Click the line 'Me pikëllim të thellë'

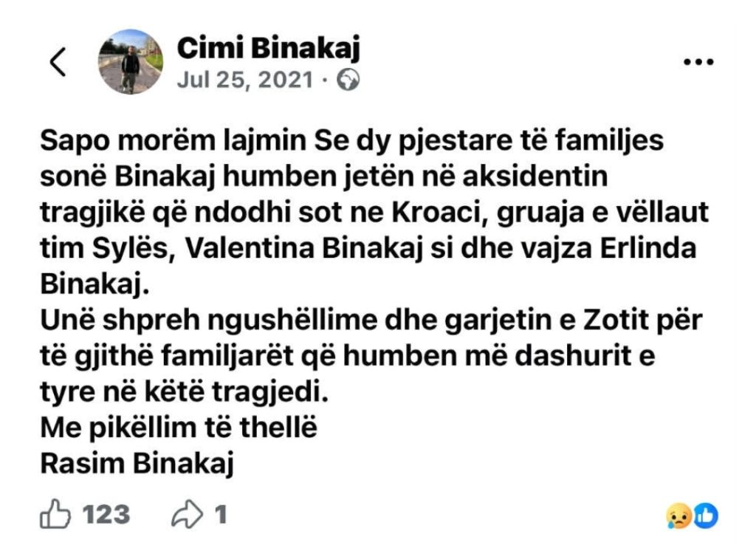179,428
